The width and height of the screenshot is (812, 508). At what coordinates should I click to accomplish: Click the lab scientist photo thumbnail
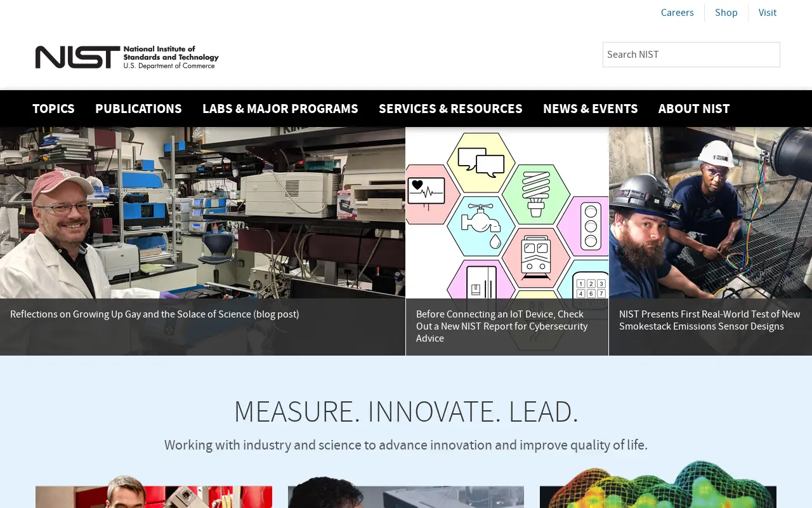(x=202, y=213)
